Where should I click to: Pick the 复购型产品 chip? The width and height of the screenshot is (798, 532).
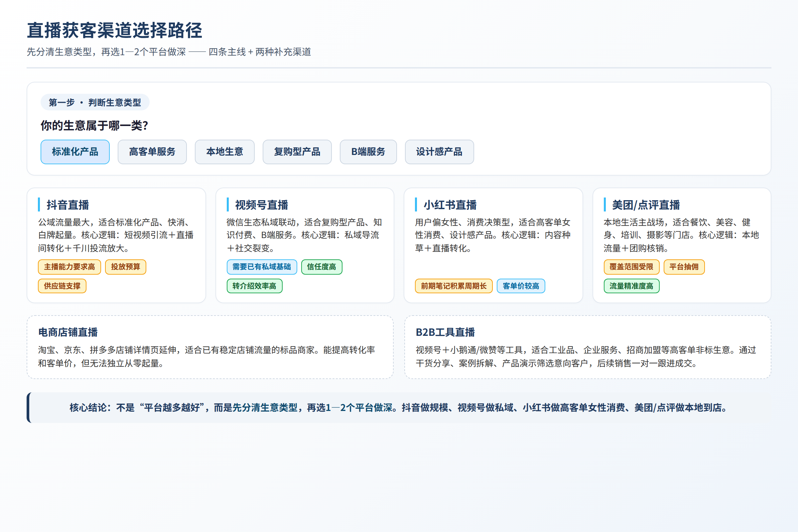tap(297, 152)
